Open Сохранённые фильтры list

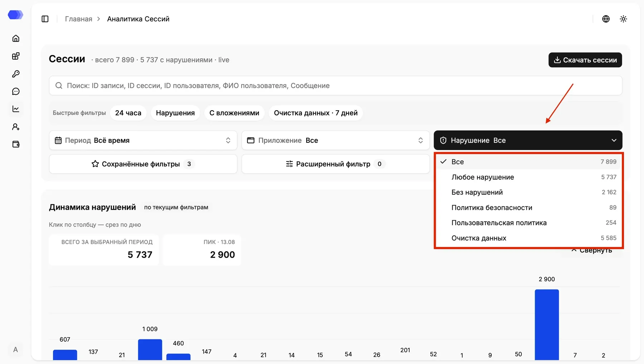tap(143, 164)
